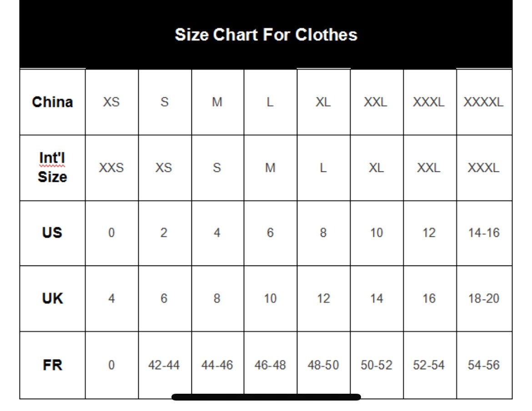This screenshot has width=532, height=411.
Task: Select the FR row header
Action: [x=52, y=365]
